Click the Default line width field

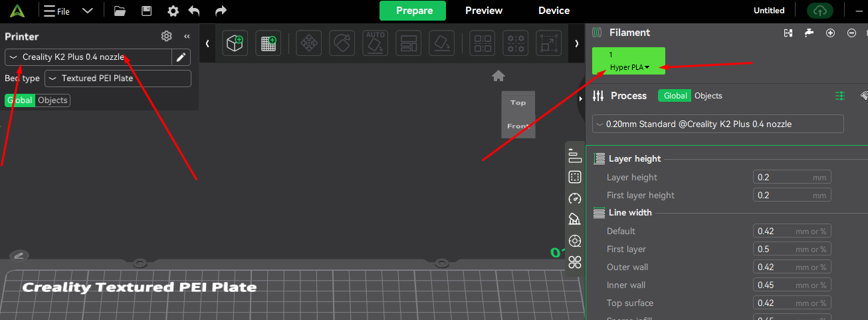(x=792, y=232)
